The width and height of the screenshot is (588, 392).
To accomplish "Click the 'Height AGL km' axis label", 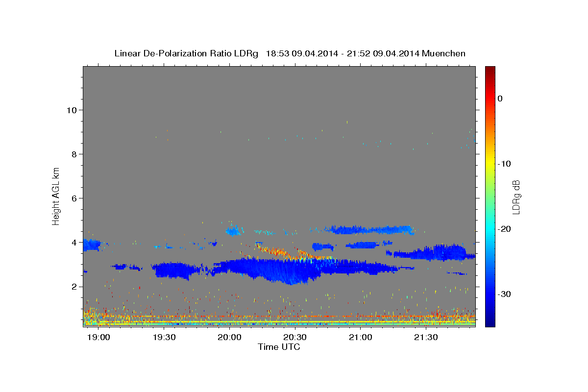I will click(x=56, y=196).
